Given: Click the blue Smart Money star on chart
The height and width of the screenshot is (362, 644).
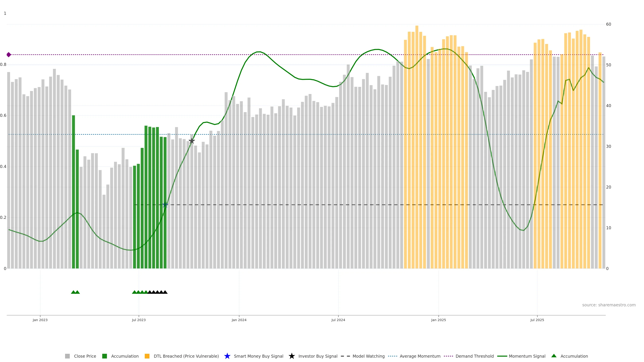Looking at the screenshot, I should 165,205.
